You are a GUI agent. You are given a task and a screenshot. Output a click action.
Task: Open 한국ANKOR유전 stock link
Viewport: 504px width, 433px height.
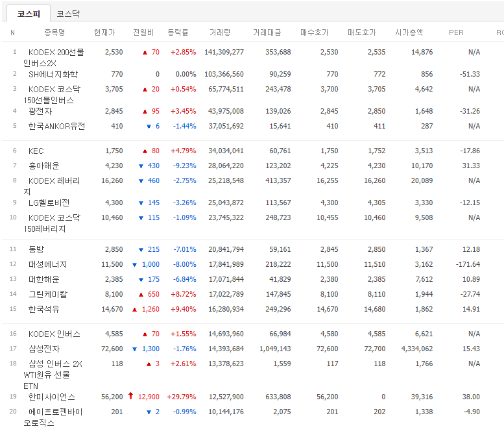pos(56,126)
